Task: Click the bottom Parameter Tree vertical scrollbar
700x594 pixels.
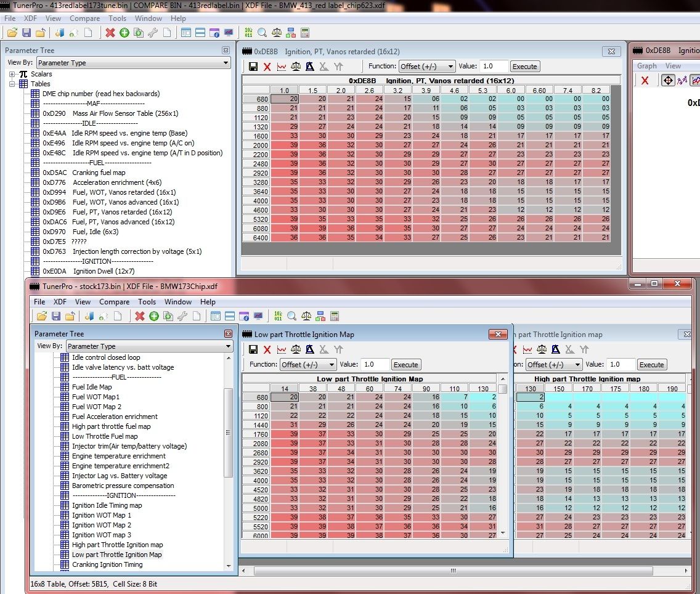Action: pyautogui.click(x=229, y=431)
